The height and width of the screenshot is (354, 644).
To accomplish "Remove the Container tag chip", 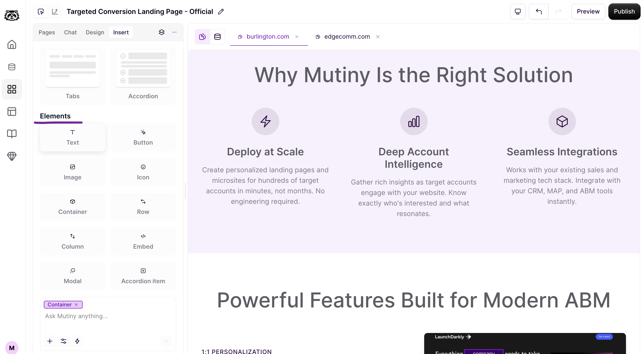I will pyautogui.click(x=76, y=304).
